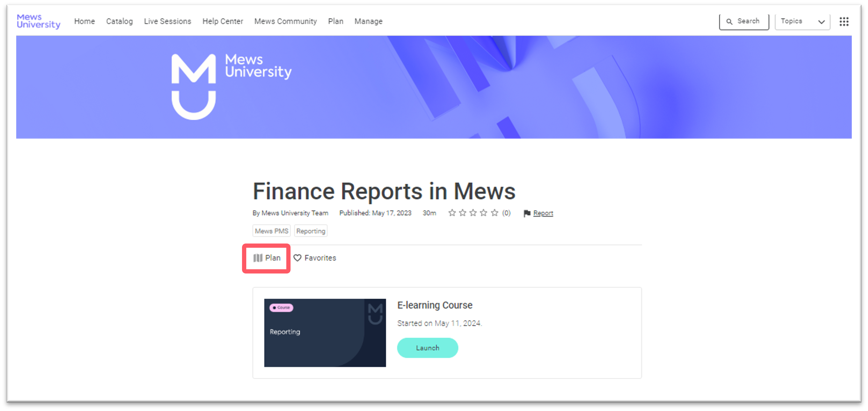
Task: Select Live Sessions in the navigation bar
Action: click(x=167, y=21)
